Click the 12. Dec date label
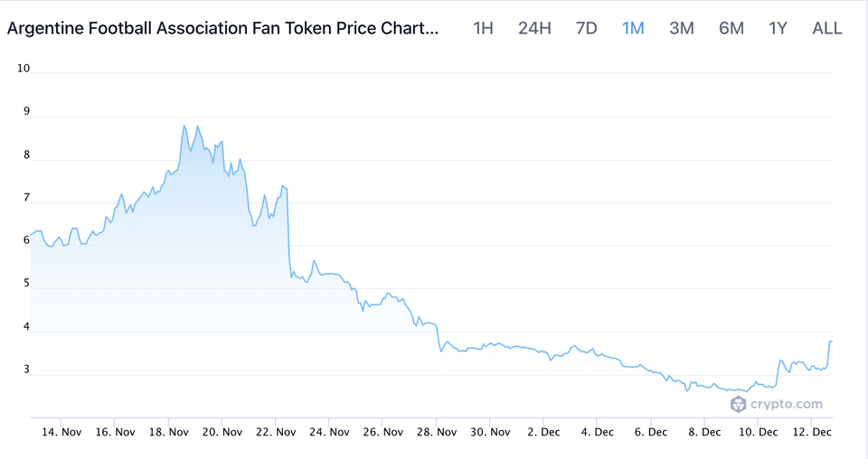Image resolution: width=868 pixels, height=459 pixels. coord(811,433)
